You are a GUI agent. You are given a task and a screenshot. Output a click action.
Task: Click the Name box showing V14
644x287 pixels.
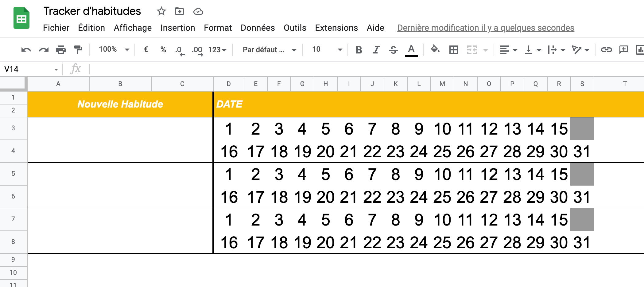(31, 69)
